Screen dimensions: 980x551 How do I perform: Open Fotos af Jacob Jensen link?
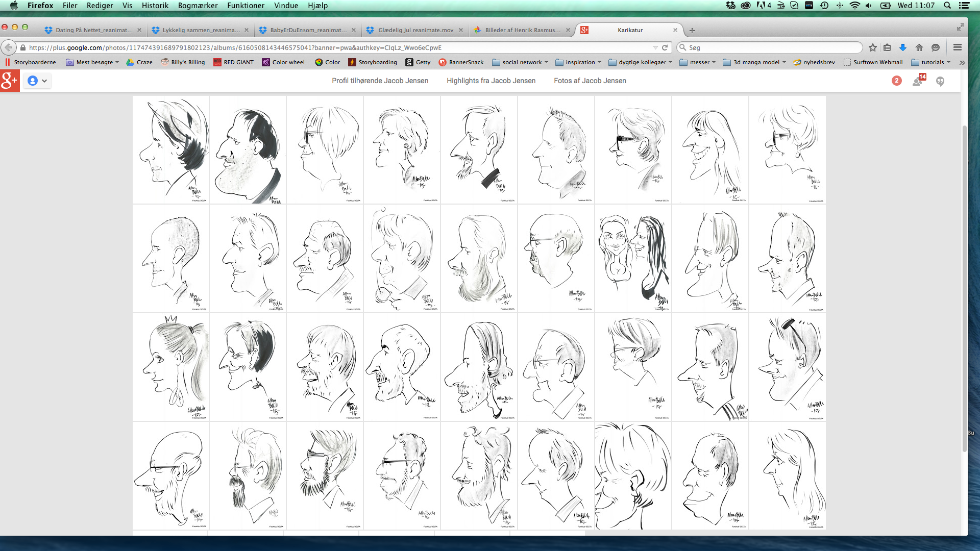(590, 81)
